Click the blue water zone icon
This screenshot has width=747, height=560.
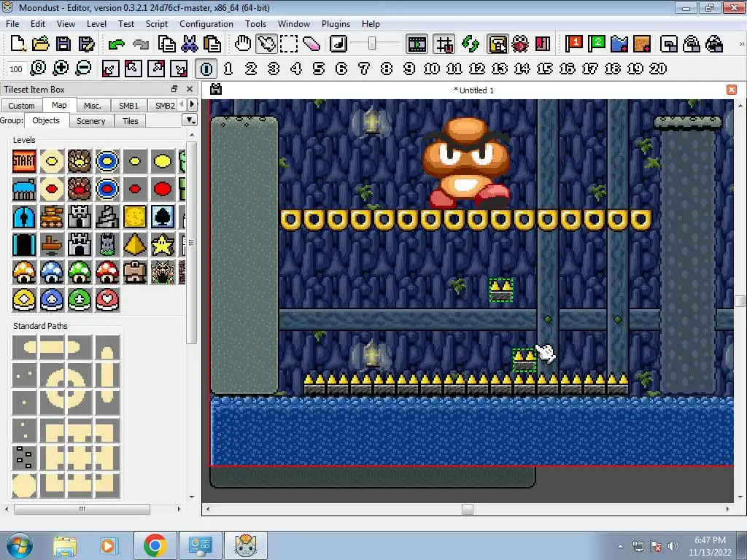pyautogui.click(x=619, y=44)
